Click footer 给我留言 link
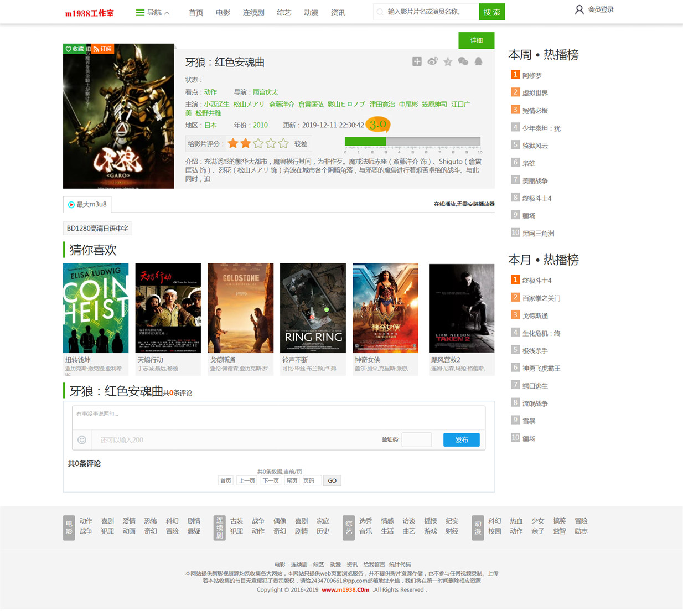 (x=374, y=565)
